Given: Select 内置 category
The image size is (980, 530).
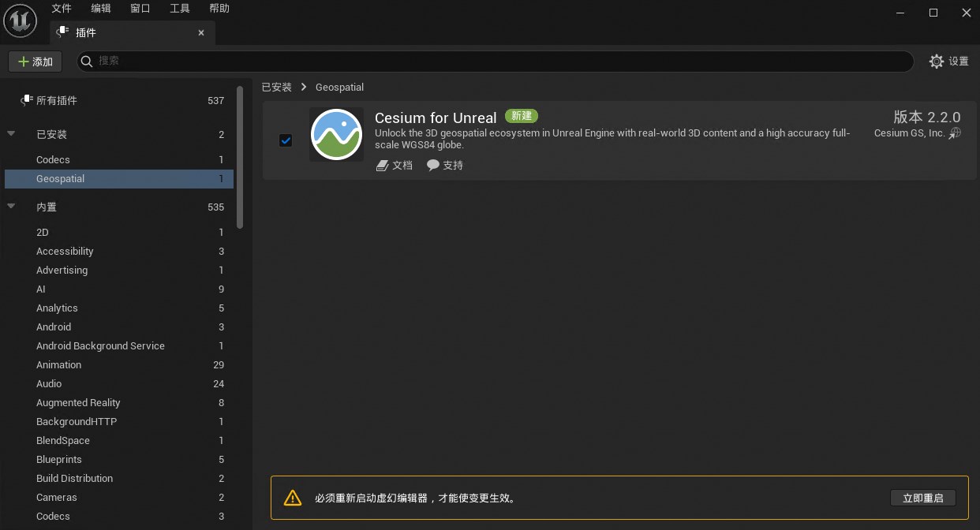Looking at the screenshot, I should coord(121,207).
